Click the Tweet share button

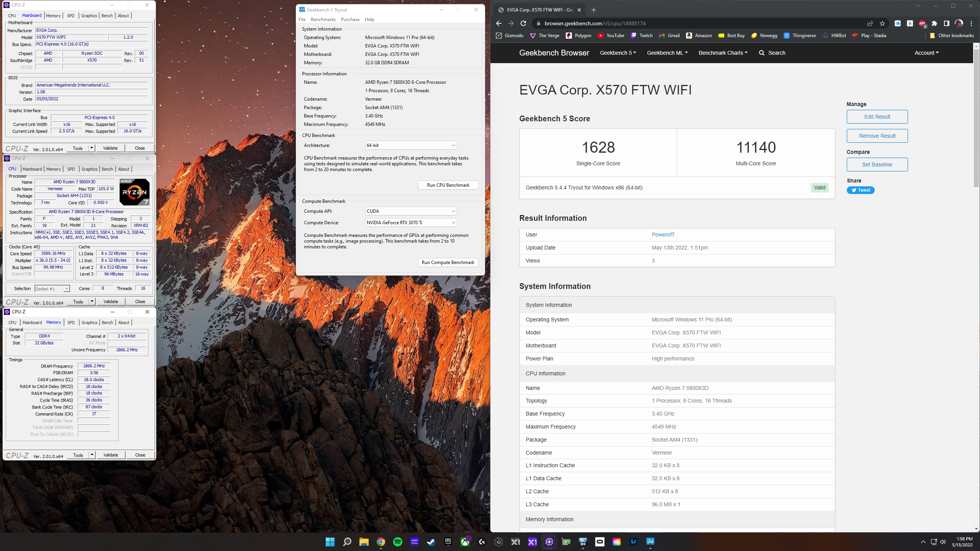pyautogui.click(x=861, y=190)
